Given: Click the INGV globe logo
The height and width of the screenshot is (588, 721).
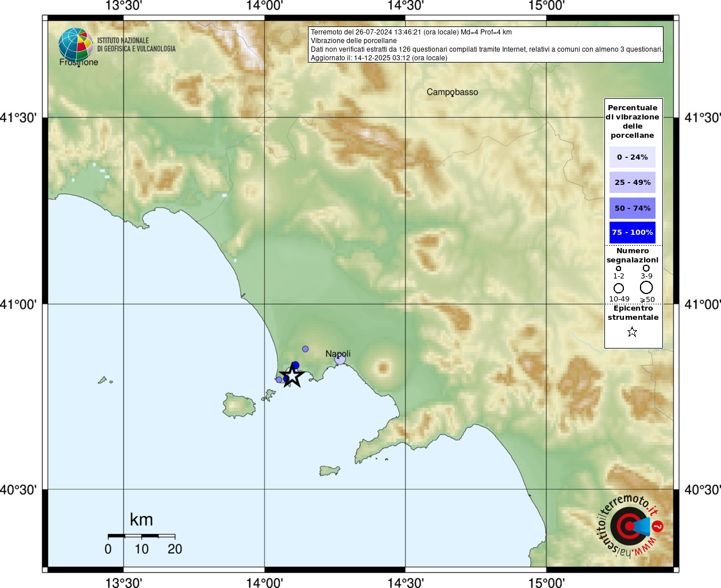Looking at the screenshot, I should coord(75,44).
